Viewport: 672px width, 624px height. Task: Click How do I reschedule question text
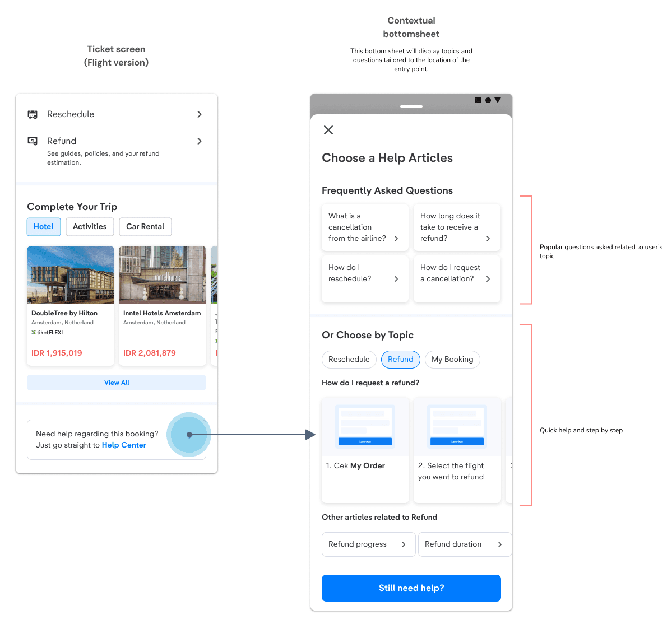click(x=350, y=273)
